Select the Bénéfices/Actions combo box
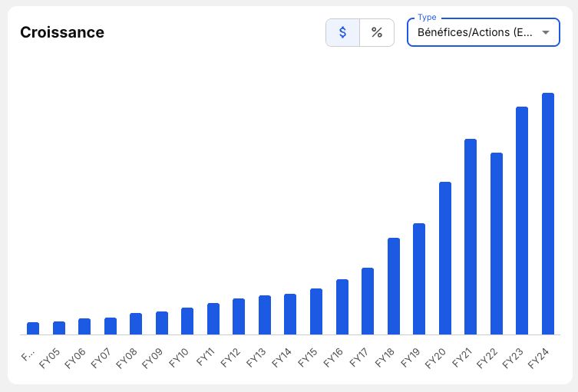578x392 pixels. pyautogui.click(x=484, y=32)
